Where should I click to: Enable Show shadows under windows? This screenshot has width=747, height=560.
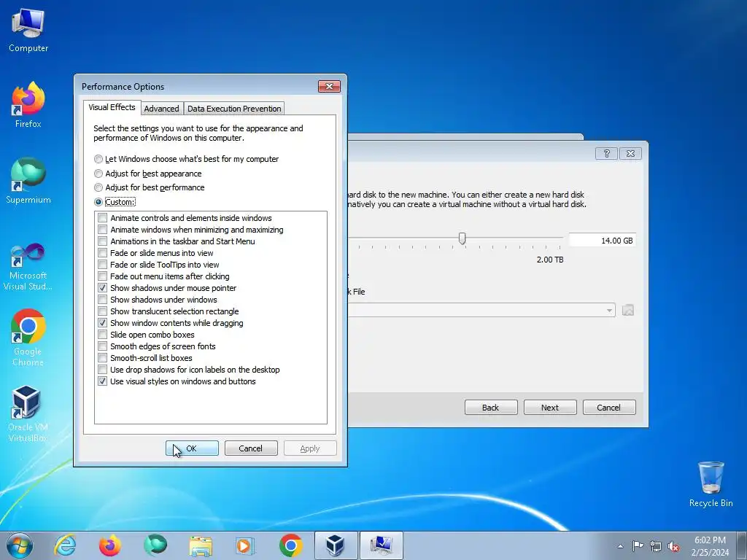(102, 300)
